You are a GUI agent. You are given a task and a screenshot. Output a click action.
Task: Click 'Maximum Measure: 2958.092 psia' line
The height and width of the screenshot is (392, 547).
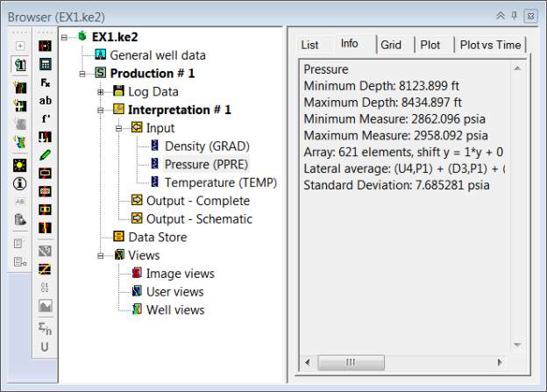click(395, 135)
